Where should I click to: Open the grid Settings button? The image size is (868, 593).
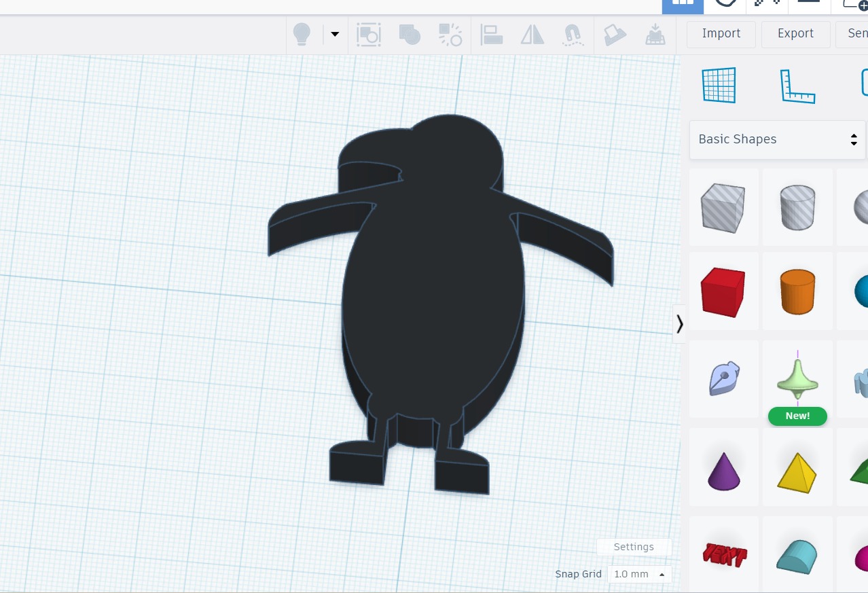coord(634,547)
